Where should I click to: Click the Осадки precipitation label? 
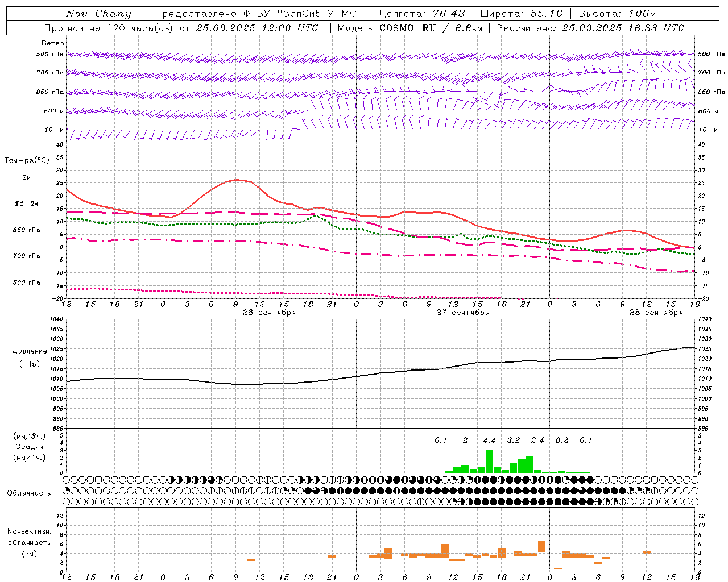click(29, 447)
